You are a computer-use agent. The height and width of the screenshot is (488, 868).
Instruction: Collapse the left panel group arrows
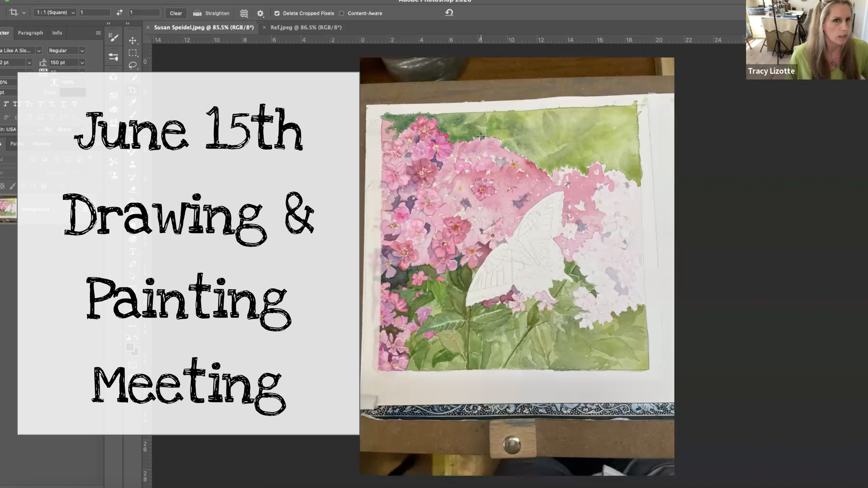(108, 23)
